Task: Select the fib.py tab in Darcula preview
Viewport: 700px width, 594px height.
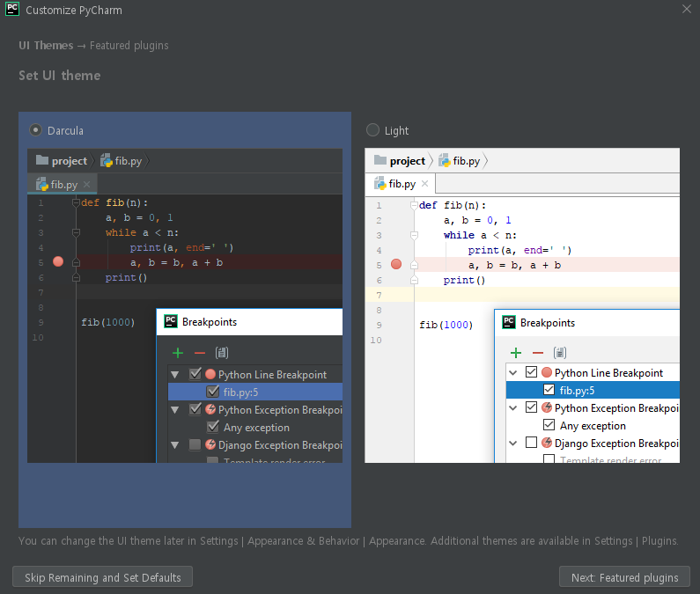Action: tap(63, 184)
